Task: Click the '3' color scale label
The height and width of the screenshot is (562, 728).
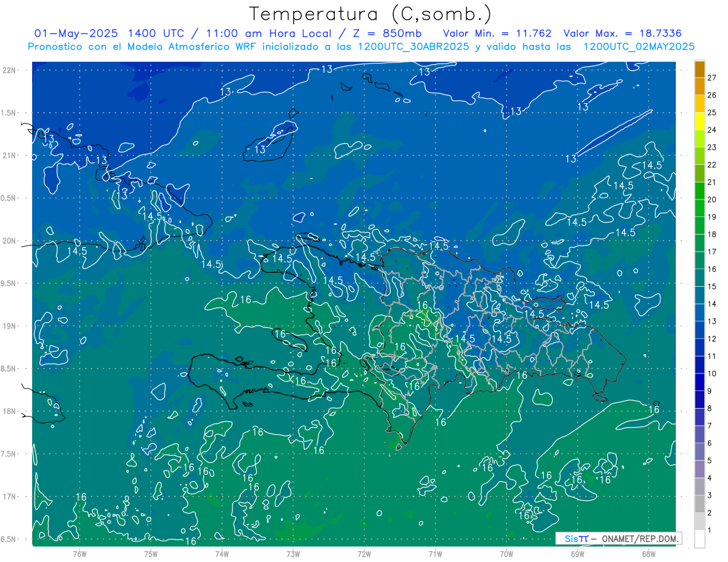Action: click(x=710, y=496)
